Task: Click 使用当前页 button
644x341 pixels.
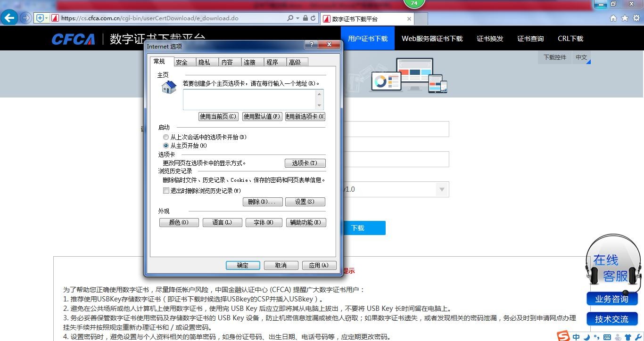Action: click(x=218, y=116)
